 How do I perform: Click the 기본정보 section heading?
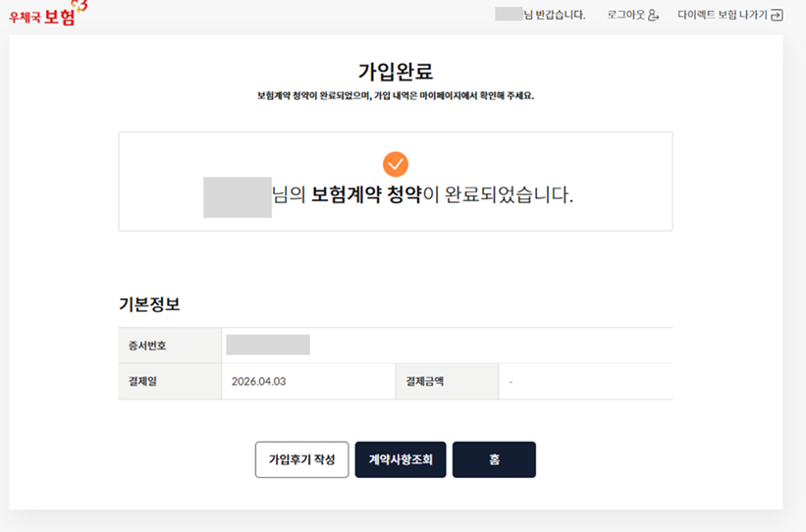149,304
